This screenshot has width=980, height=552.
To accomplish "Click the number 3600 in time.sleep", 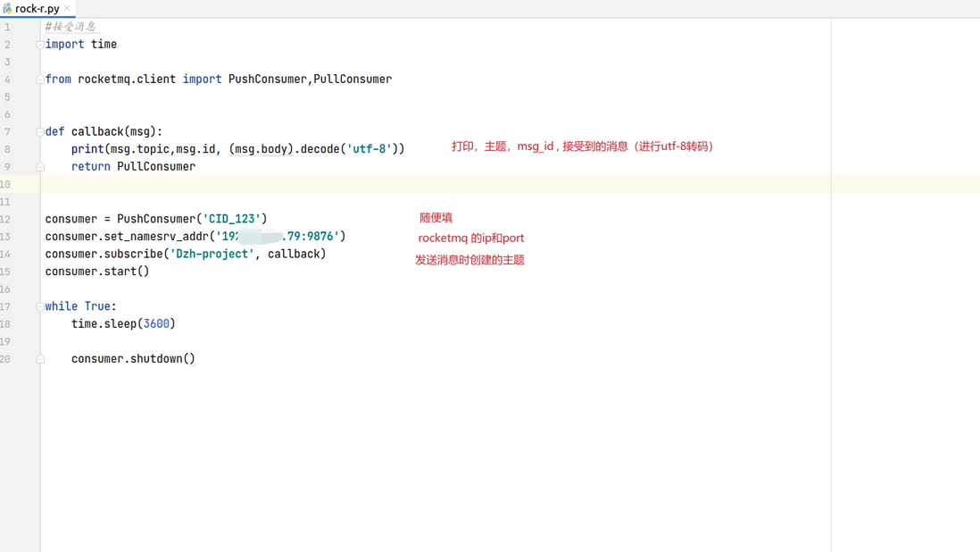I will (156, 324).
